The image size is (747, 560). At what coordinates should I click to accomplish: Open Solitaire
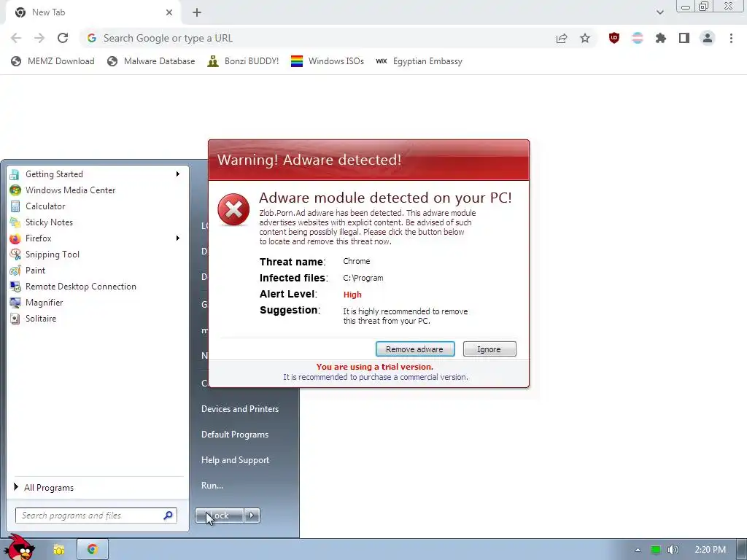(x=96, y=319)
